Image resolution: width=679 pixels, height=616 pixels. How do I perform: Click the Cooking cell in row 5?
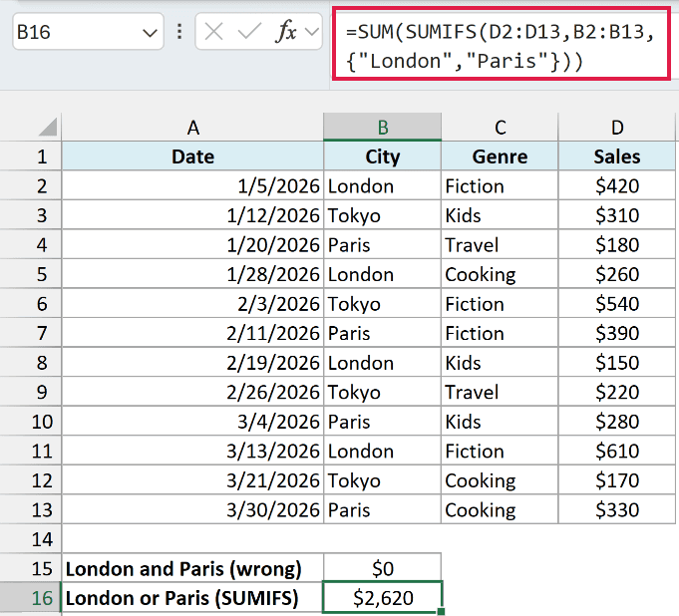[500, 274]
